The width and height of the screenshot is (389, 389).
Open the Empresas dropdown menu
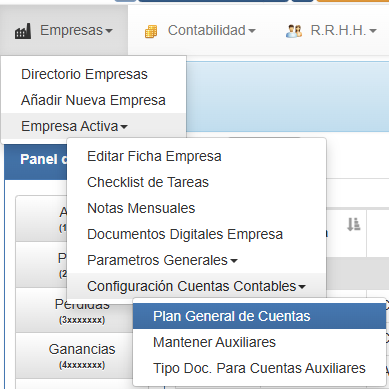[x=64, y=30]
